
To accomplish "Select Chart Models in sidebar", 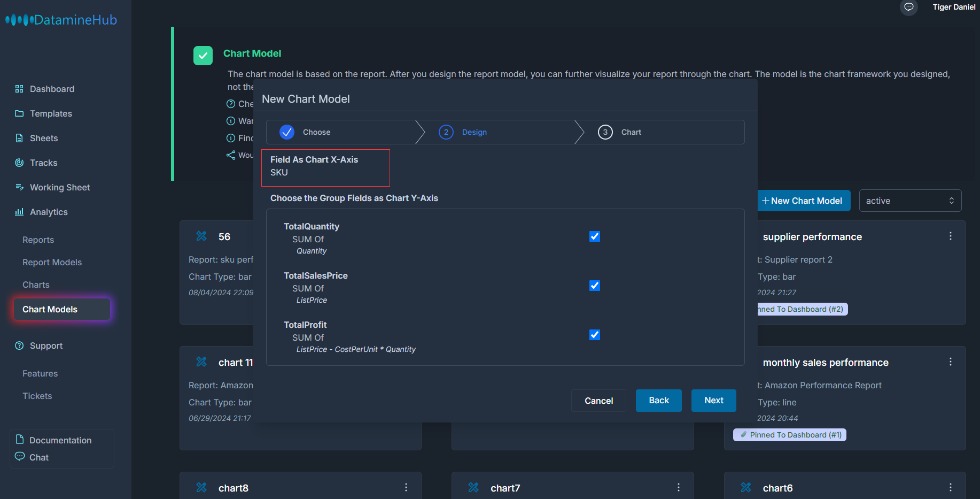I will [x=62, y=309].
